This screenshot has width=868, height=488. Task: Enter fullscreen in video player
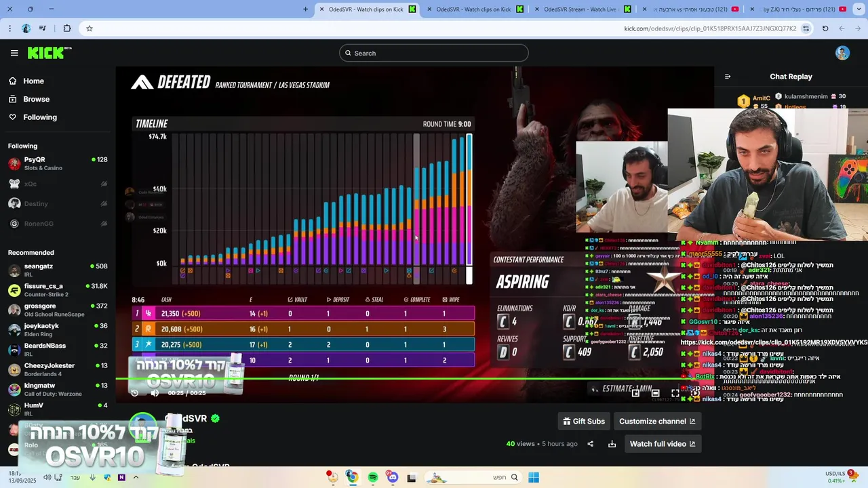tap(675, 393)
